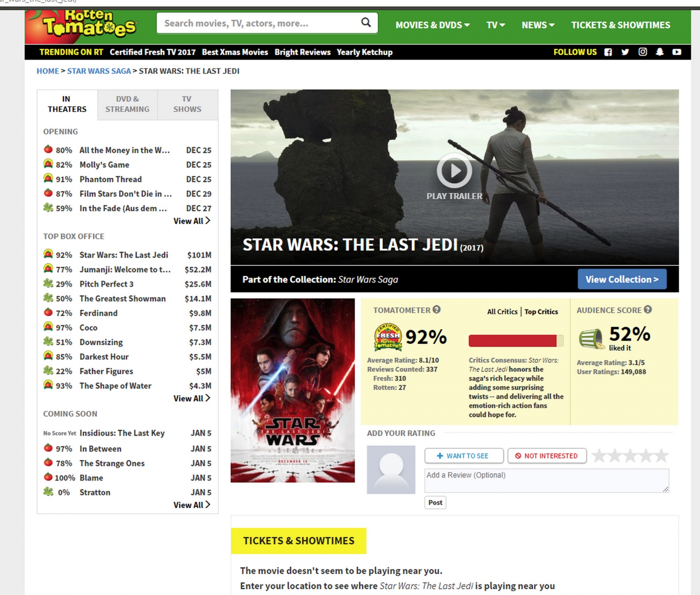Image resolution: width=700 pixels, height=595 pixels.
Task: Open The Shape of Water listing
Action: tap(115, 386)
